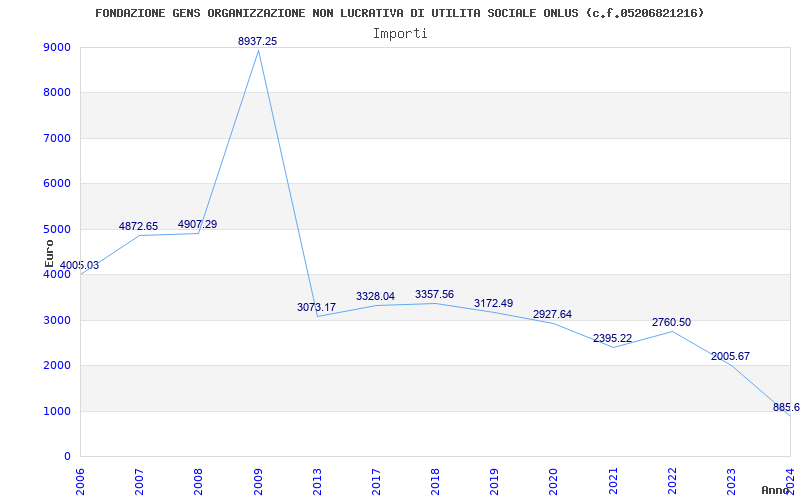800x500 pixels.
Task: Select the 2005.67 data label
Action: (x=730, y=356)
